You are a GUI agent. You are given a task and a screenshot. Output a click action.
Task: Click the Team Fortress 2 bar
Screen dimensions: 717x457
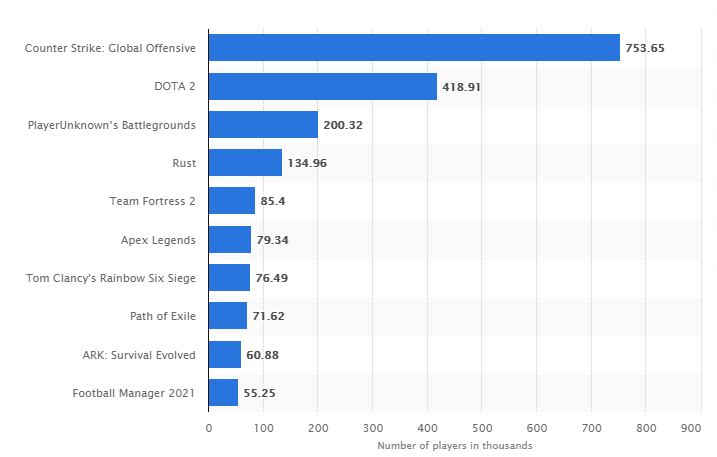232,200
